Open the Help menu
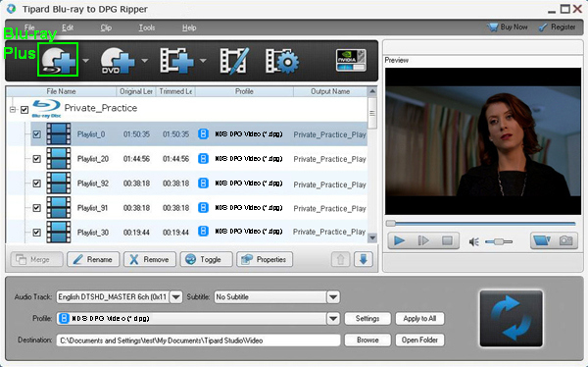The width and height of the screenshot is (588, 367). point(189,27)
